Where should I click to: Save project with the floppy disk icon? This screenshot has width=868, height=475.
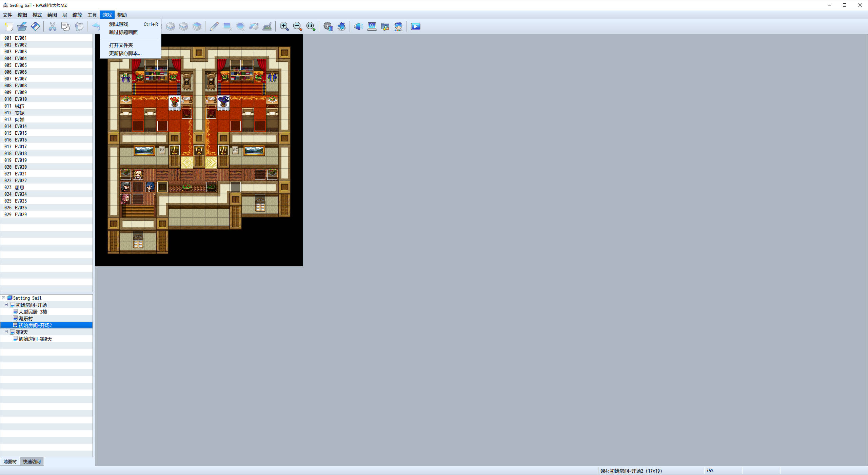(x=35, y=26)
